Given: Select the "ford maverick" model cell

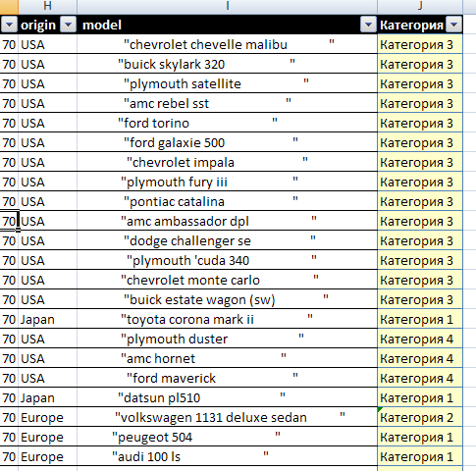Looking at the screenshot, I should (227, 378).
